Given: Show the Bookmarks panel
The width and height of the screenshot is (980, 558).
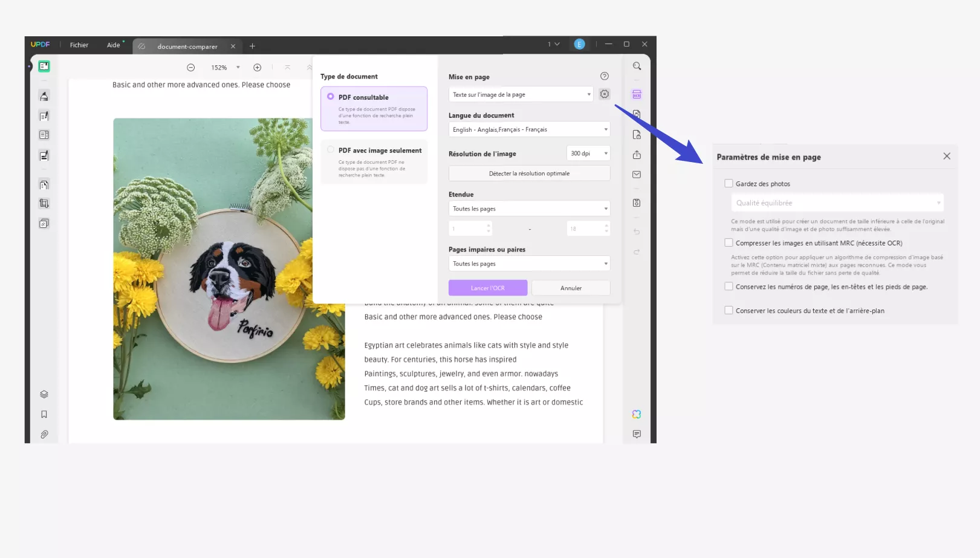Looking at the screenshot, I should click(x=44, y=414).
